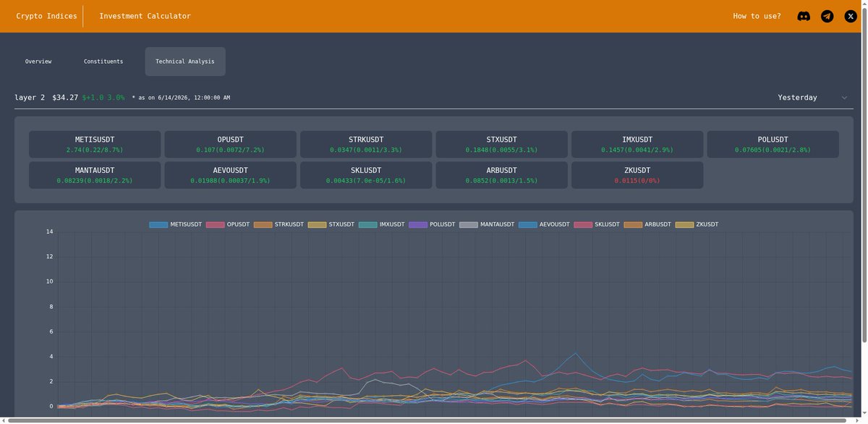Click the vertical page scrollbar
868x424 pixels.
864,174
